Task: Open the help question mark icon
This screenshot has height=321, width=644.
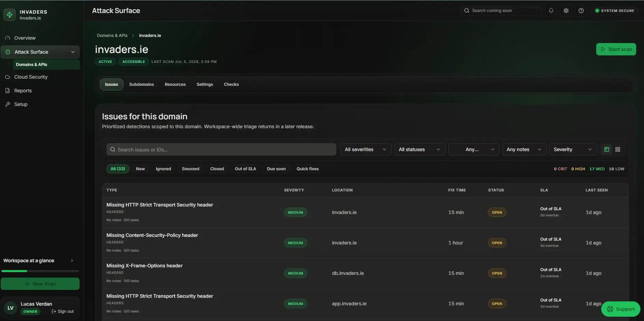Action: pos(581,11)
